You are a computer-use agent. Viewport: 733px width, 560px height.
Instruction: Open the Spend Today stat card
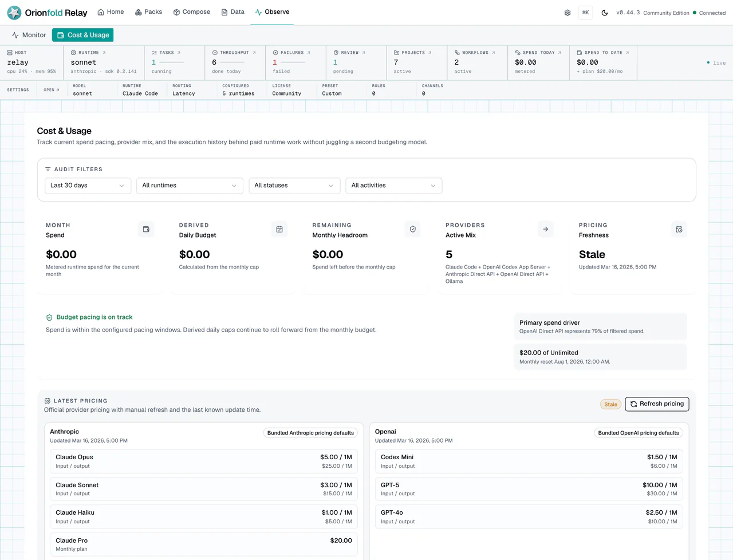[538, 62]
